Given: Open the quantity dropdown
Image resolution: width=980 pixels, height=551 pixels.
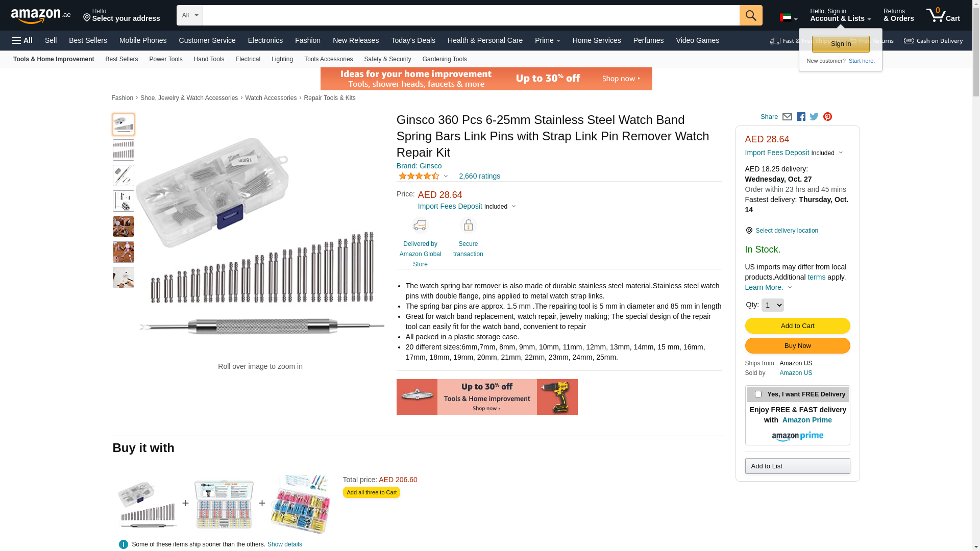Looking at the screenshot, I should point(772,305).
